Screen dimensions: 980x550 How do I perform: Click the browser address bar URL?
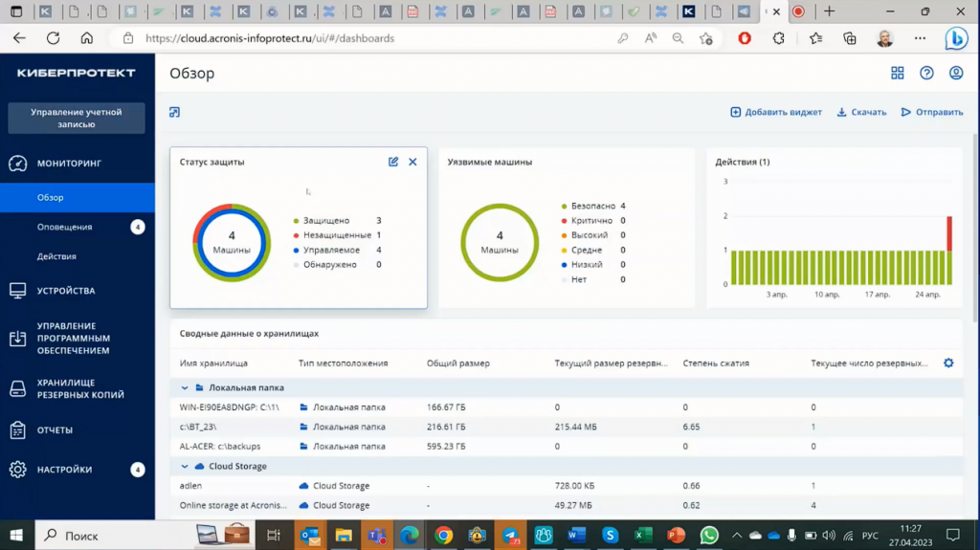tap(270, 38)
